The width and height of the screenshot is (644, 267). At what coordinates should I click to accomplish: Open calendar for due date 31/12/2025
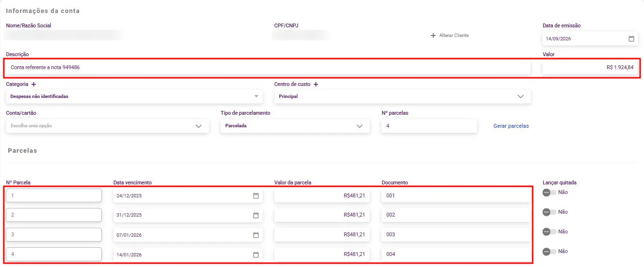click(x=256, y=215)
